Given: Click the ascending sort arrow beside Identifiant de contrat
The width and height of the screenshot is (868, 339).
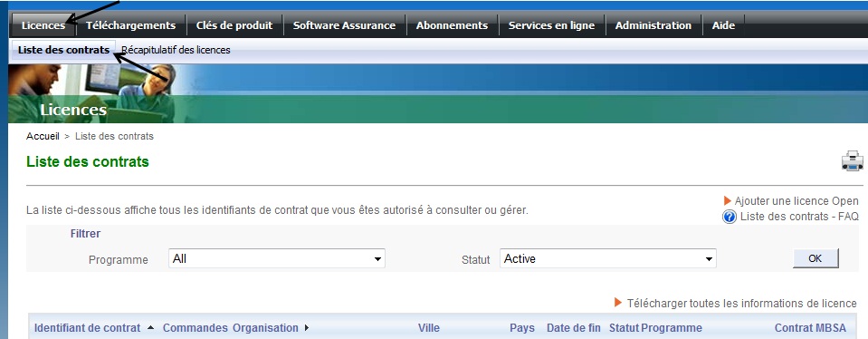Looking at the screenshot, I should click(150, 328).
